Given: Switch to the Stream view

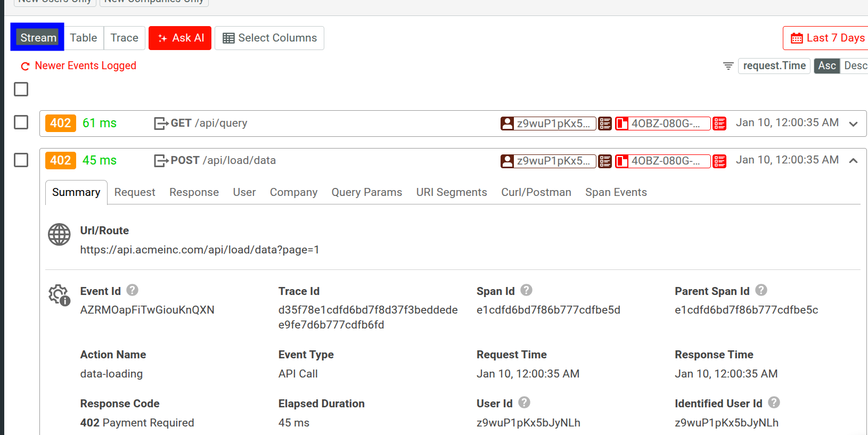Looking at the screenshot, I should 38,37.
